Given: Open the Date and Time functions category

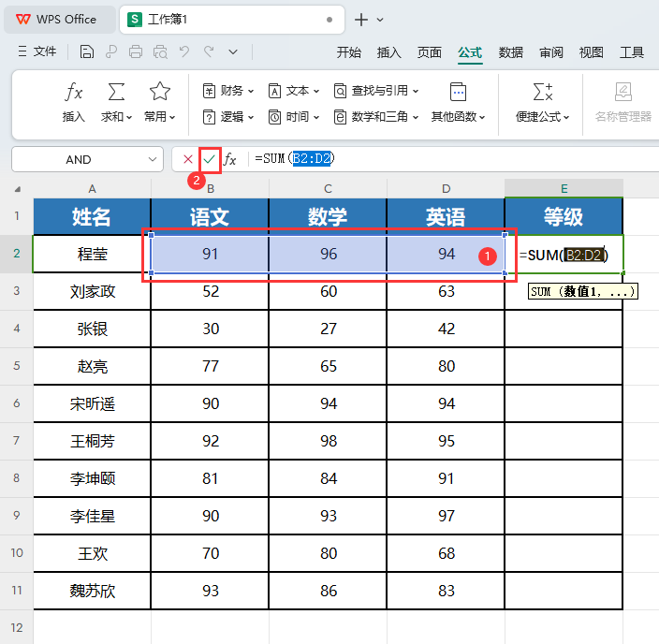Looking at the screenshot, I should point(294,117).
